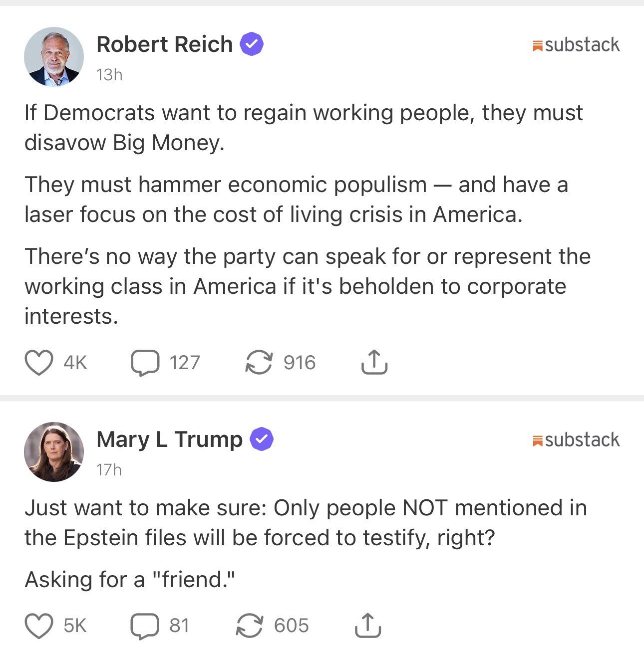Restack Mary L Trump's post
The height and width of the screenshot is (651, 644).
[249, 626]
